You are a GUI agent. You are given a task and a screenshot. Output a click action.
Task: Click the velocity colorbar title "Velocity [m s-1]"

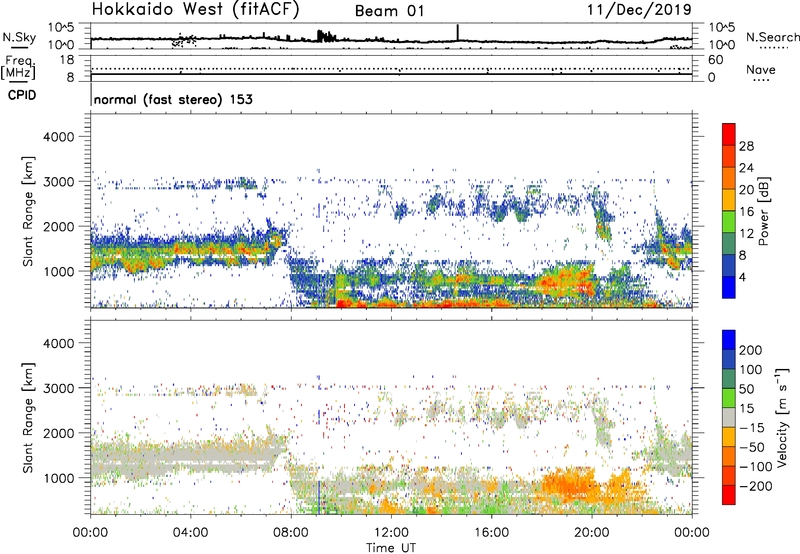tap(782, 417)
